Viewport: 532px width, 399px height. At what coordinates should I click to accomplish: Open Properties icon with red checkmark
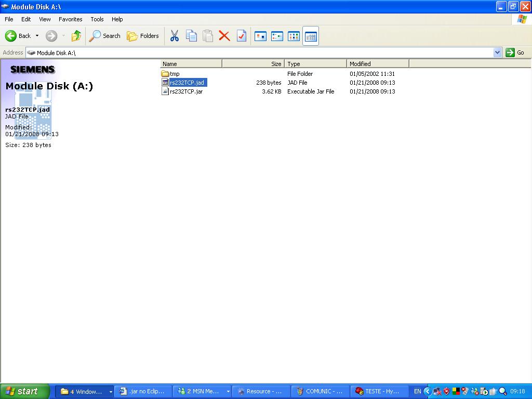tap(241, 36)
